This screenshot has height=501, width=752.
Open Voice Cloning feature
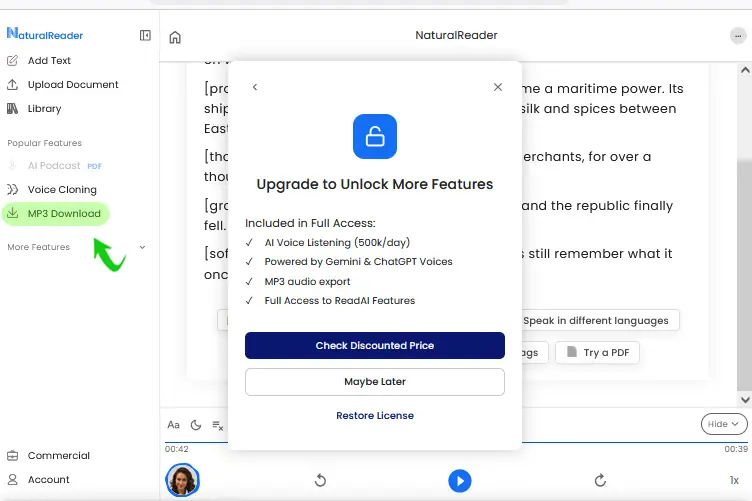(52, 189)
